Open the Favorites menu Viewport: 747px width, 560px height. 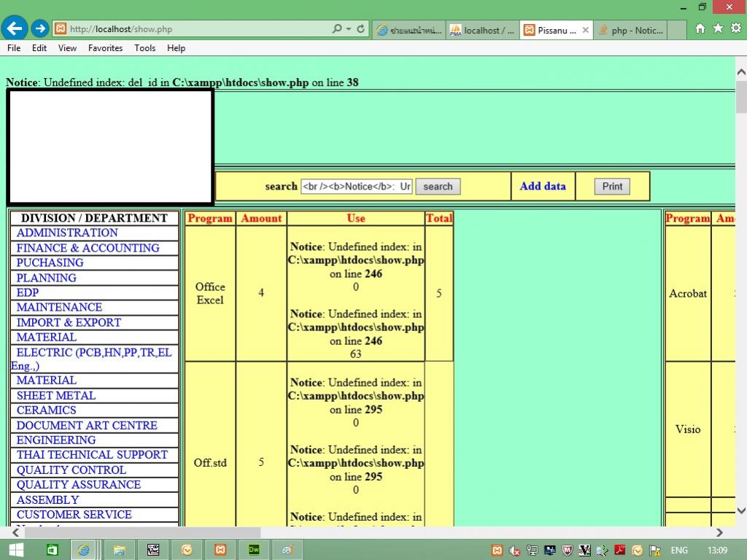(x=105, y=48)
